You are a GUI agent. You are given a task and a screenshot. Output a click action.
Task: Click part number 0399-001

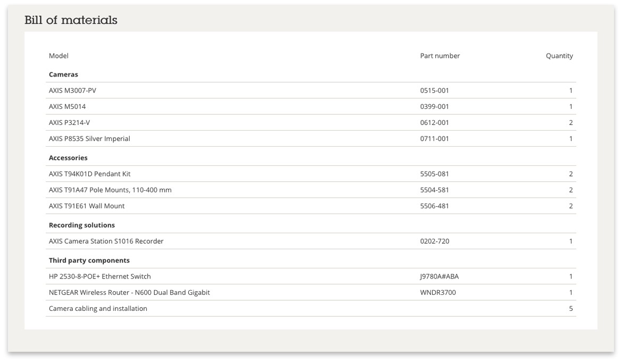click(434, 107)
